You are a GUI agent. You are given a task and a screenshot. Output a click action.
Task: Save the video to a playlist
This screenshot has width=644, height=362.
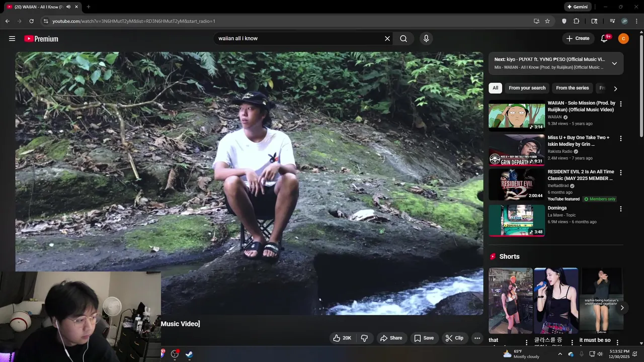pos(424,338)
